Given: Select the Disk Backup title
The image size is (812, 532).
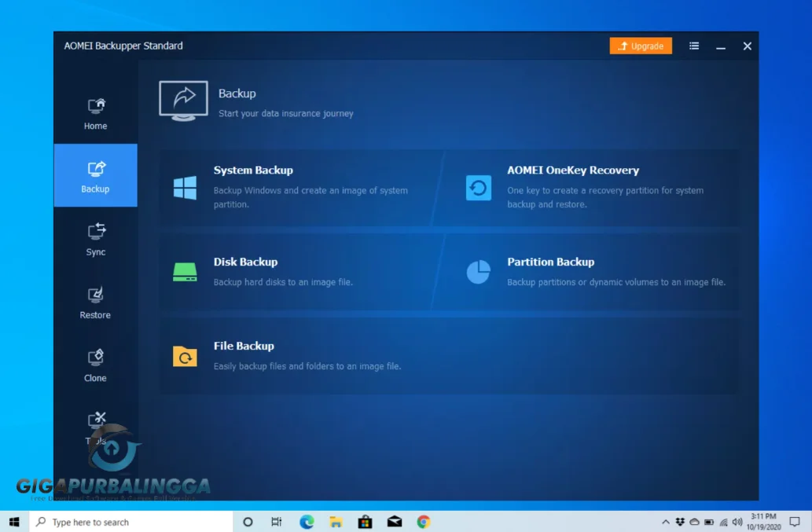Looking at the screenshot, I should tap(245, 262).
